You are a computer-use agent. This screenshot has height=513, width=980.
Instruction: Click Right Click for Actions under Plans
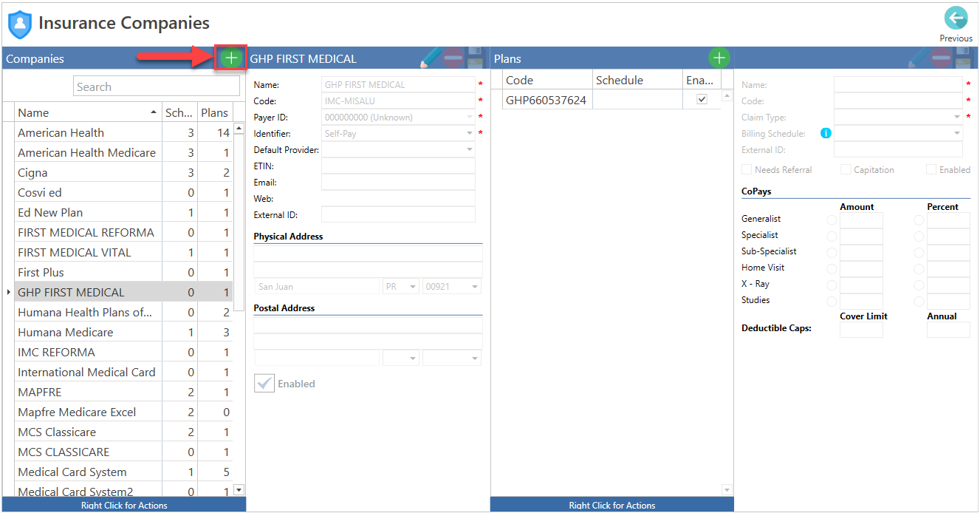pos(612,506)
